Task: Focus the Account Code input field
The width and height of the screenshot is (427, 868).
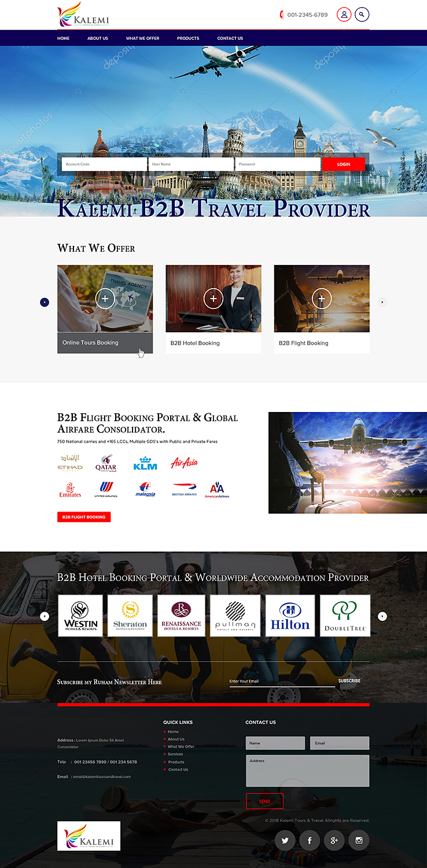Action: (x=105, y=164)
